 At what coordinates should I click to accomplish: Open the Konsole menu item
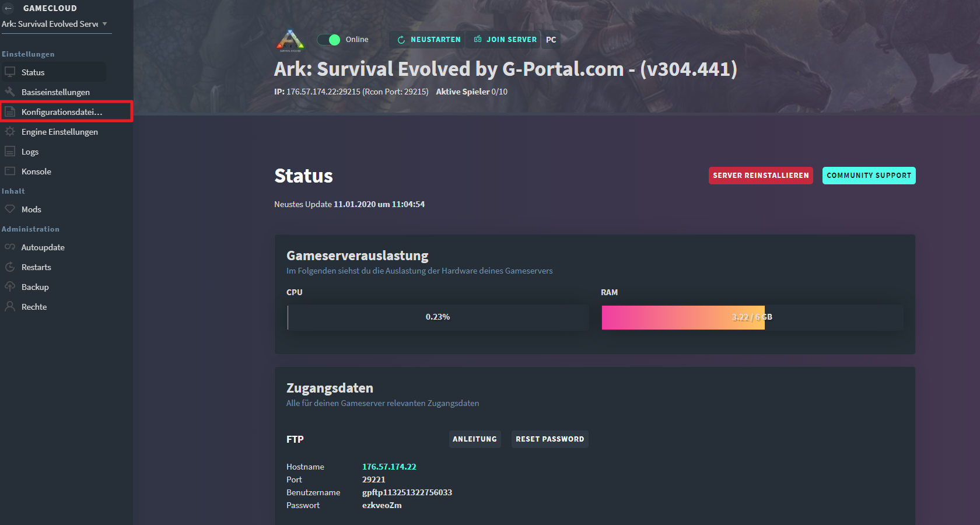(x=36, y=171)
